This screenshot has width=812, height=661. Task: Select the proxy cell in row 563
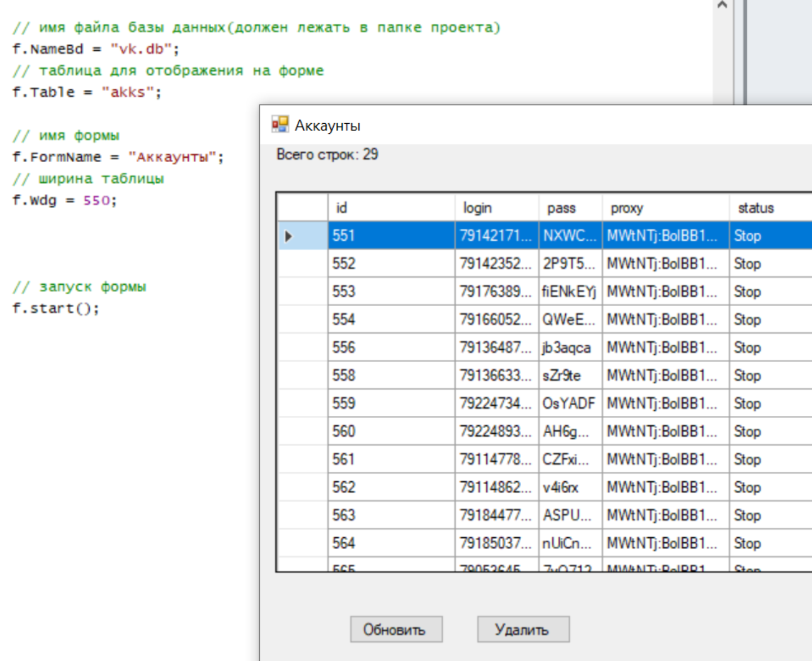pyautogui.click(x=665, y=515)
